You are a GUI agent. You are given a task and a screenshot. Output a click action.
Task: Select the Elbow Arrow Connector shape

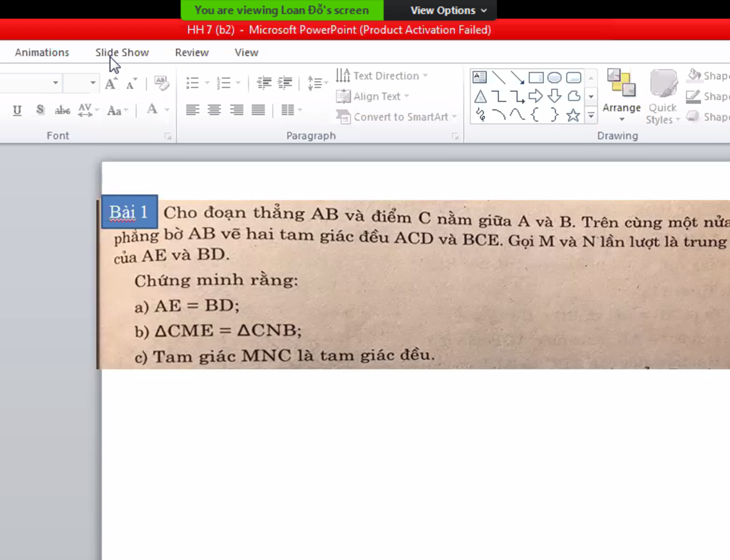(x=518, y=96)
